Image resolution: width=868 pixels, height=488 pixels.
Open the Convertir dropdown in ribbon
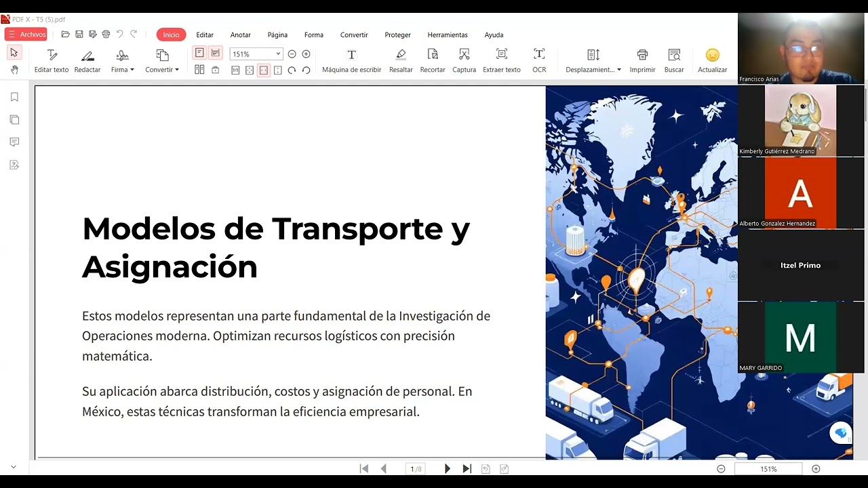pyautogui.click(x=162, y=61)
